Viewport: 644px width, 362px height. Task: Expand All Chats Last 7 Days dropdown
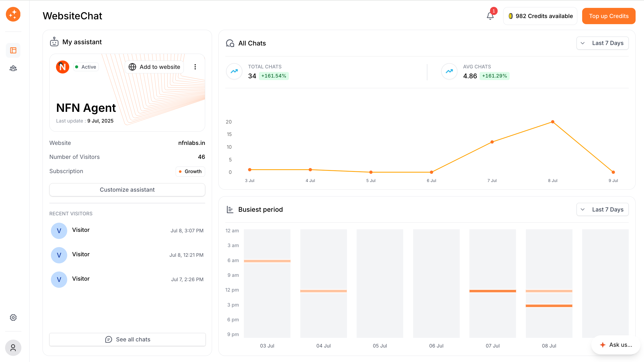pyautogui.click(x=603, y=43)
